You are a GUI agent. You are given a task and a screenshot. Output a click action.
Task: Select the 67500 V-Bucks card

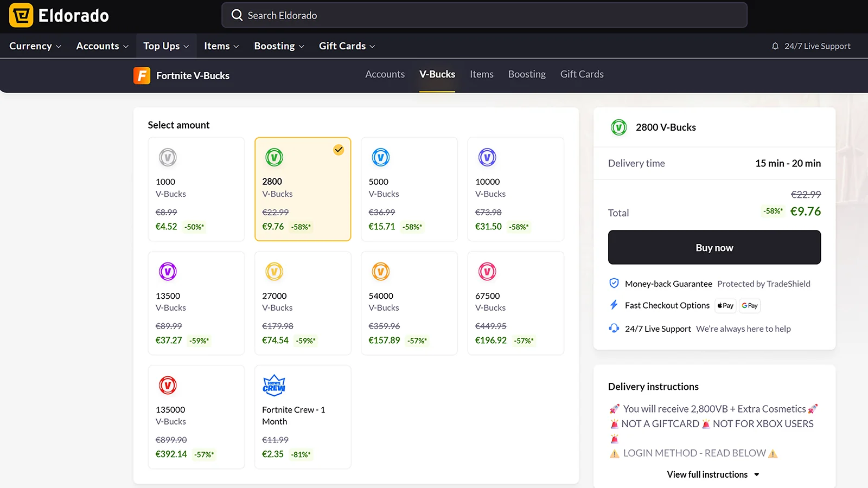click(515, 303)
